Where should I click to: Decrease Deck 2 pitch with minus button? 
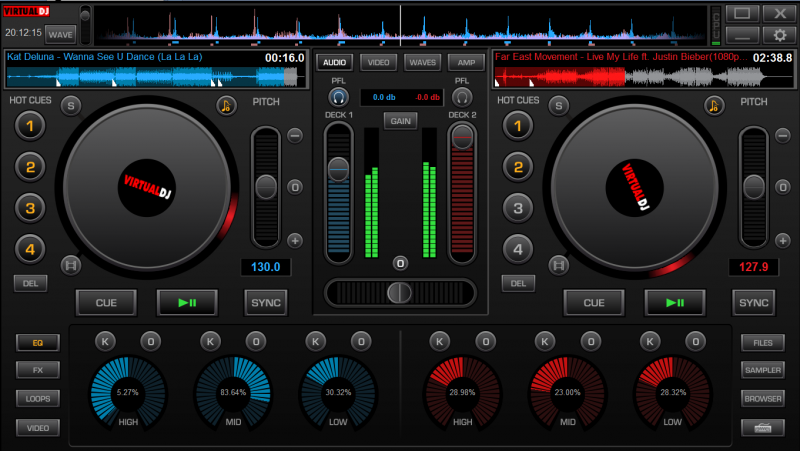(783, 136)
